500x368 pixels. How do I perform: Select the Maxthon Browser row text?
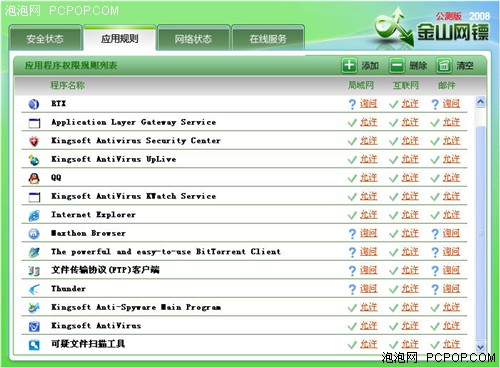click(x=88, y=233)
